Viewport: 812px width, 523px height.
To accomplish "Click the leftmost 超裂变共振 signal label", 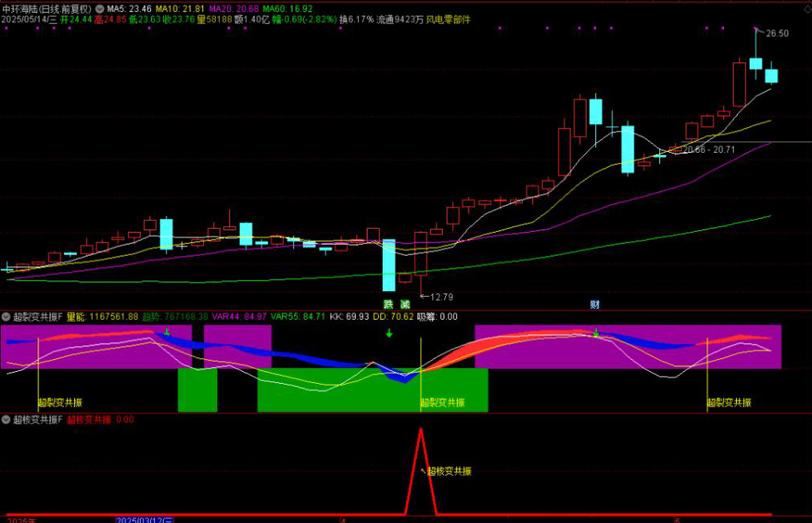I will click(60, 403).
